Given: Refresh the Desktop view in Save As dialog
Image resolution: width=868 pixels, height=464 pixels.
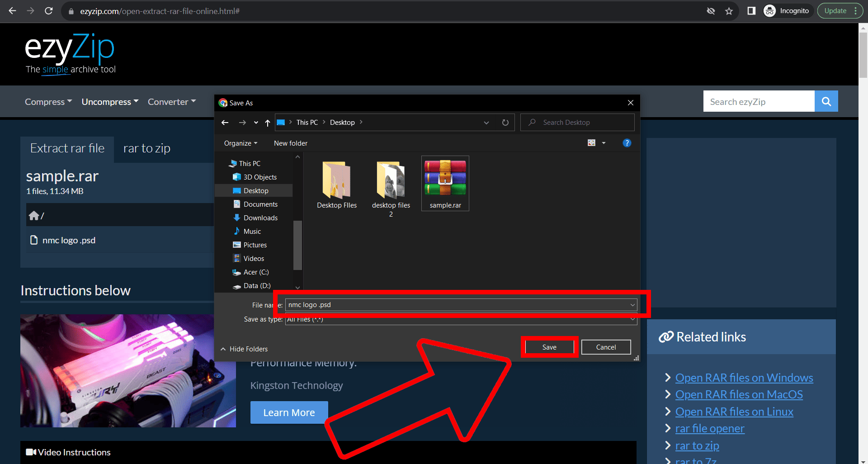Looking at the screenshot, I should 505,122.
